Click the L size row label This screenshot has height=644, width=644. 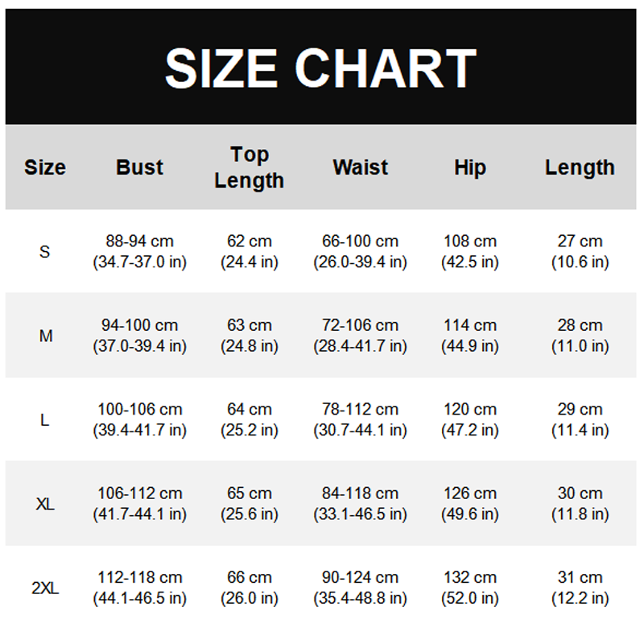(x=45, y=420)
